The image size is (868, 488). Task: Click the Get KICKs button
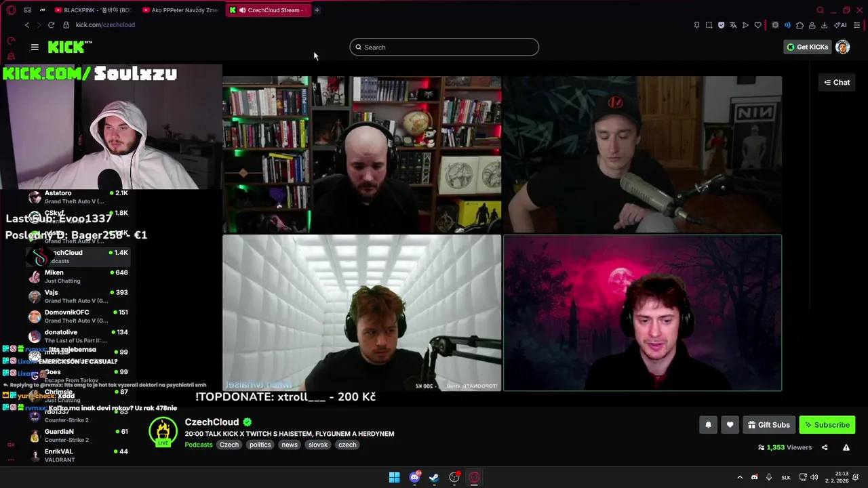pyautogui.click(x=807, y=47)
